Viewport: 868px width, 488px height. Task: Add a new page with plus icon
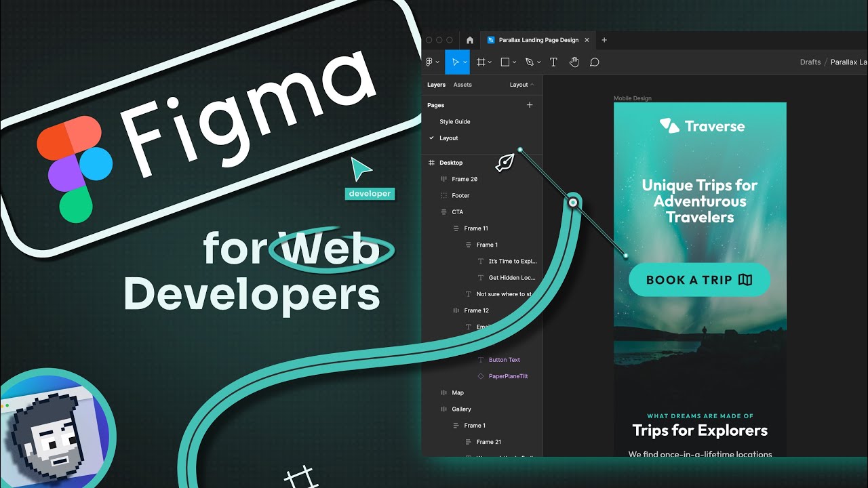(530, 105)
